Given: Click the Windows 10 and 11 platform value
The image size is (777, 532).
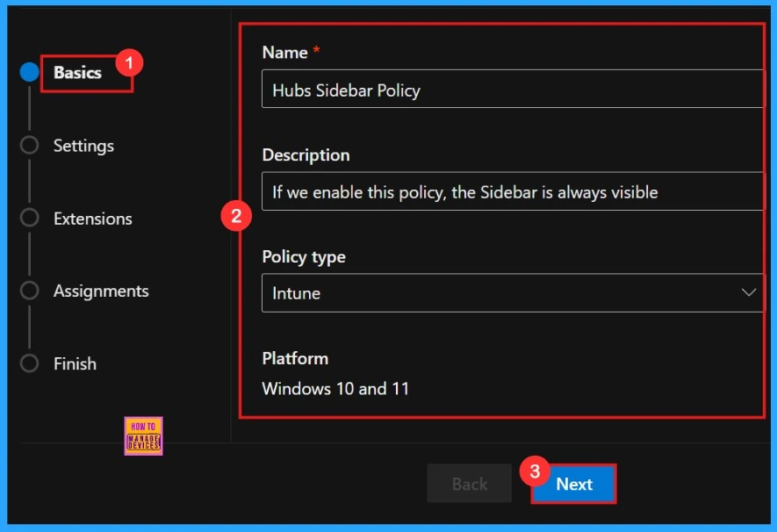Looking at the screenshot, I should 335,388.
